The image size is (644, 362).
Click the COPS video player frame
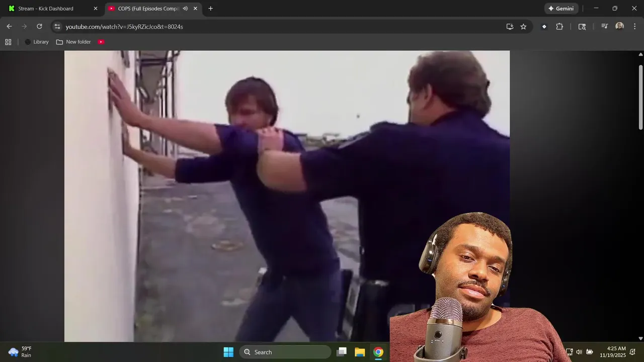point(287,196)
